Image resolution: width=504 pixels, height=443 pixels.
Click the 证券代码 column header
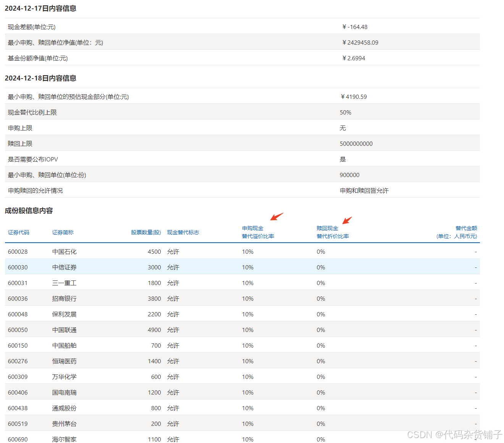click(x=18, y=232)
